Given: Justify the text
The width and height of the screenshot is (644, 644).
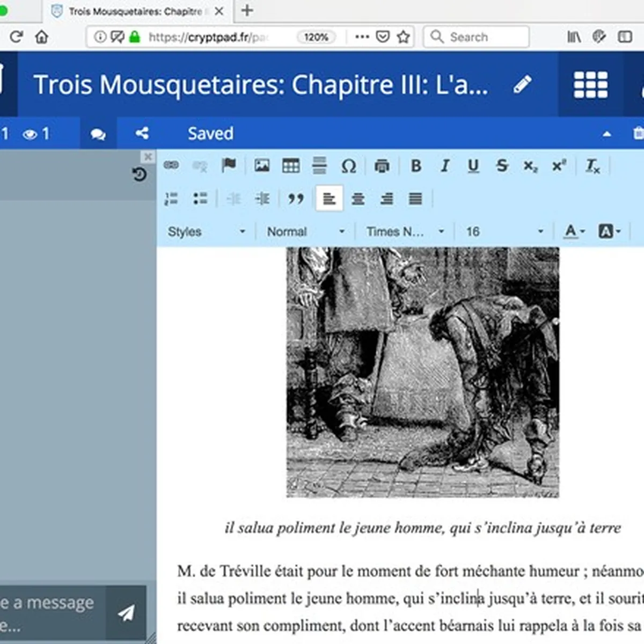Looking at the screenshot, I should coord(415,199).
